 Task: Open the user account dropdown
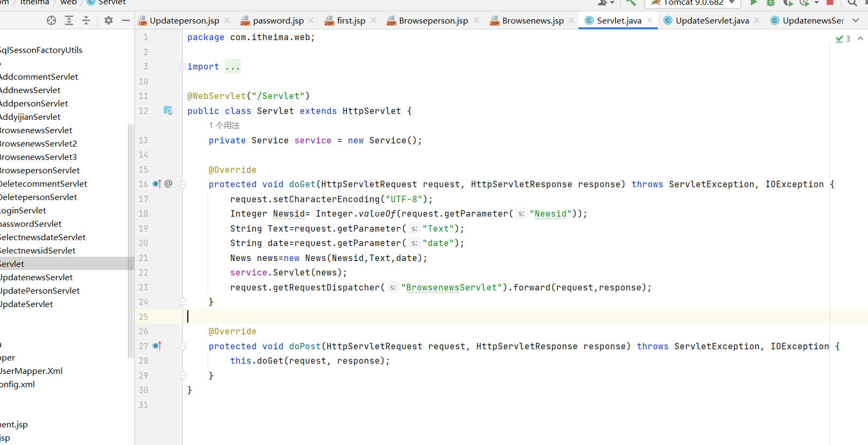[x=606, y=3]
